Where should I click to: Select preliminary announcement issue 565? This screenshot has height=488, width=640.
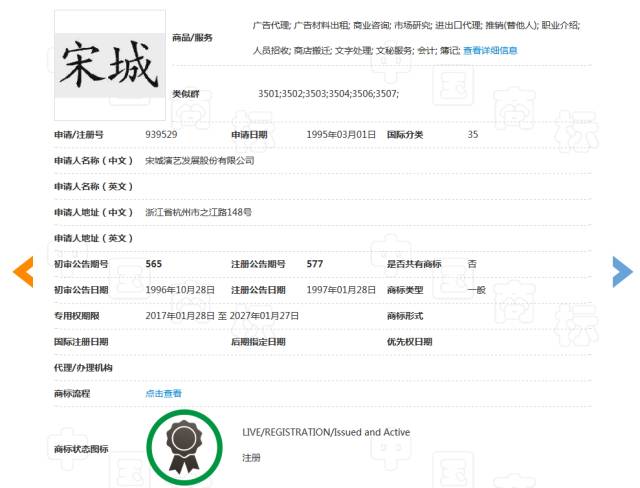pos(153,264)
